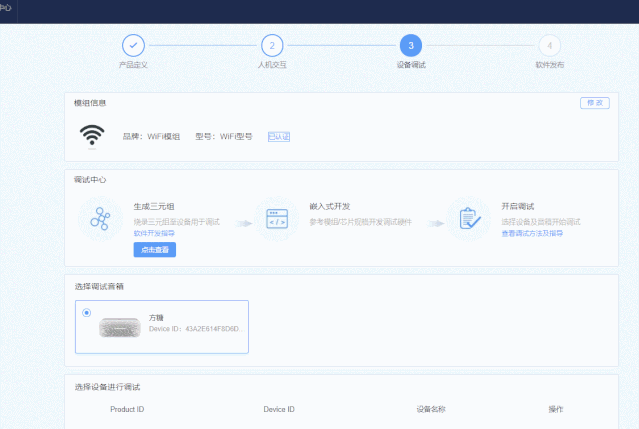Click the 型号: WiFi型号 text
The height and width of the screenshot is (429, 639).
pyautogui.click(x=224, y=136)
